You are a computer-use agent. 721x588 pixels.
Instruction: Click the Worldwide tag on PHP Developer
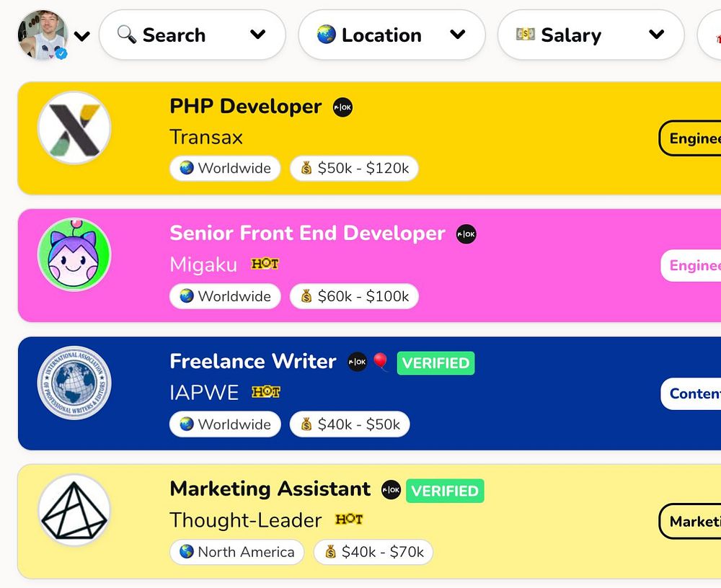225,169
